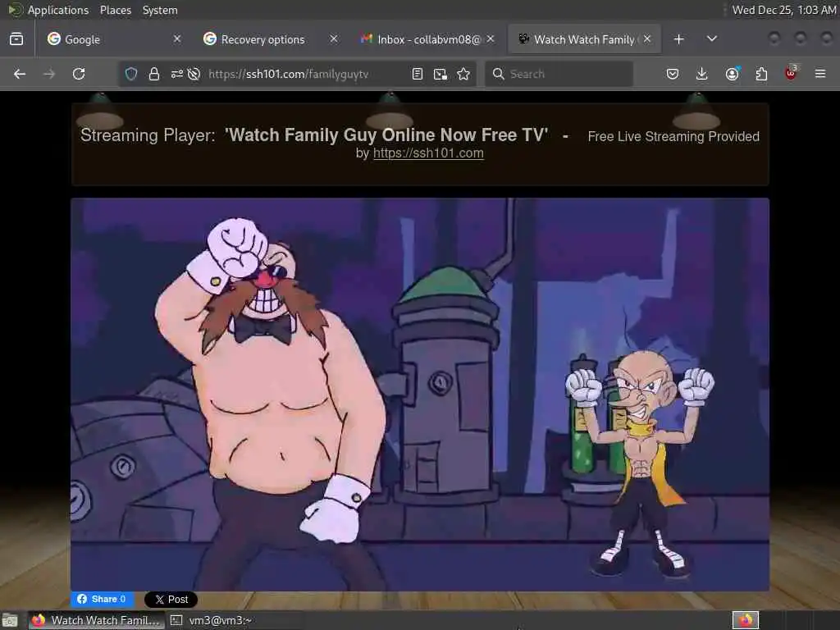Switch to the Google tab
The height and width of the screenshot is (630, 840).
pyautogui.click(x=115, y=39)
